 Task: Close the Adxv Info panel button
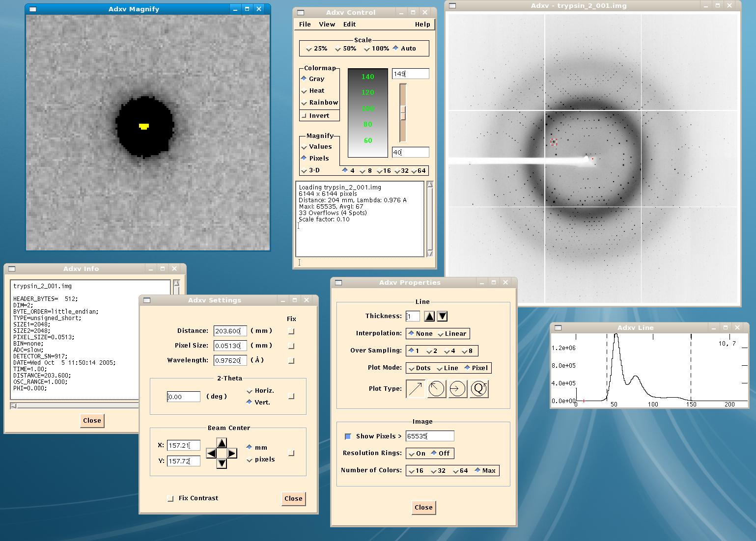(92, 421)
